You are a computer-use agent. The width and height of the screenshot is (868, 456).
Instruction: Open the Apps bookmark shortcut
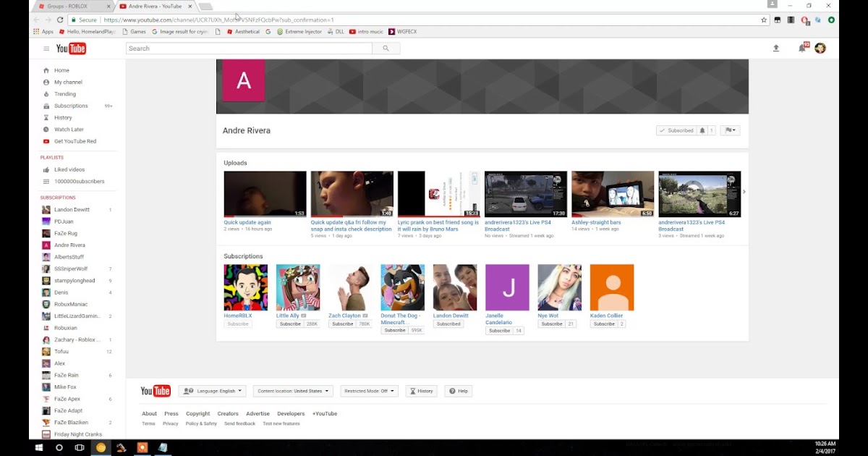(43, 32)
